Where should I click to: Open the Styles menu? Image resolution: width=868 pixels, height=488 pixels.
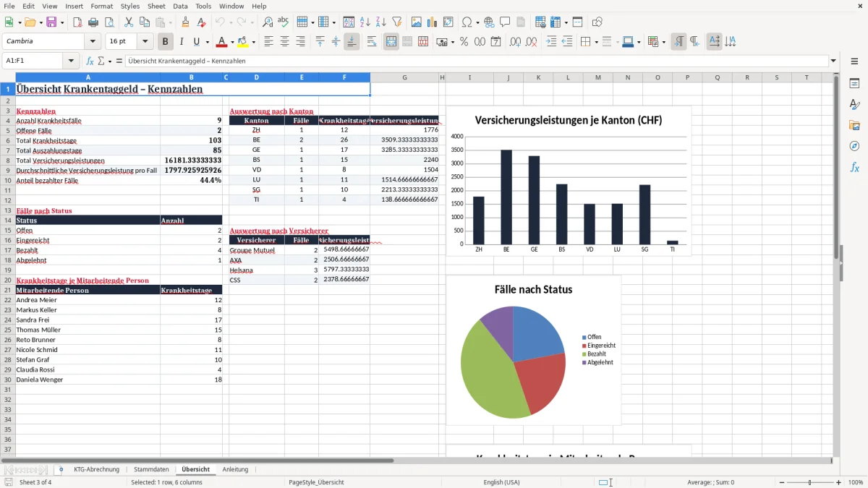[130, 6]
